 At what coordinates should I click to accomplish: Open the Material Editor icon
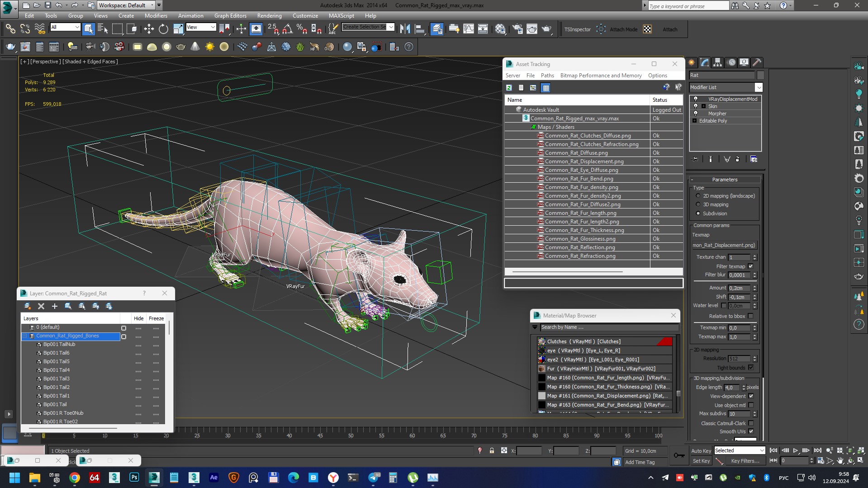[x=500, y=29]
